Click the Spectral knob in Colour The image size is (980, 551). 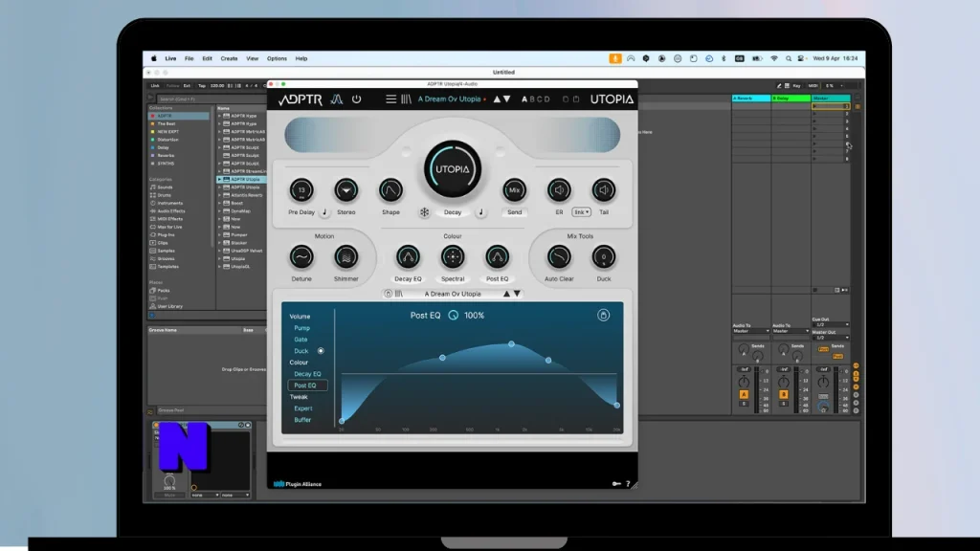click(x=453, y=256)
